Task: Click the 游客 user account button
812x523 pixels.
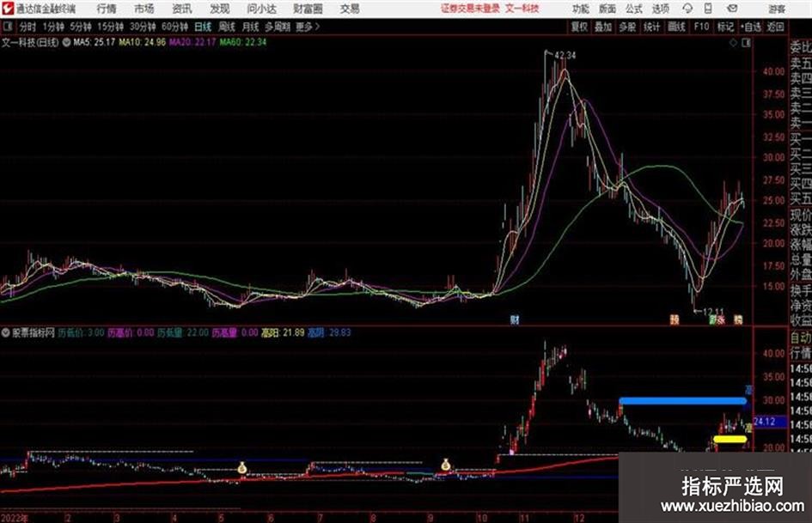Action: pyautogui.click(x=776, y=9)
